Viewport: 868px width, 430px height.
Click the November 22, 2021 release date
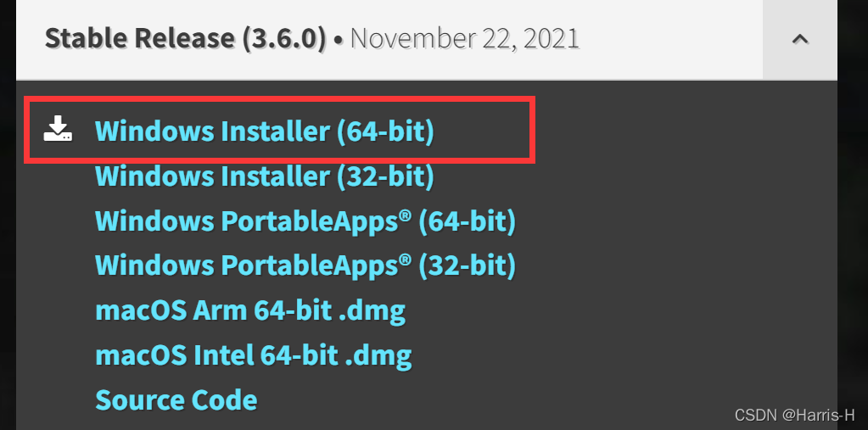click(x=464, y=39)
